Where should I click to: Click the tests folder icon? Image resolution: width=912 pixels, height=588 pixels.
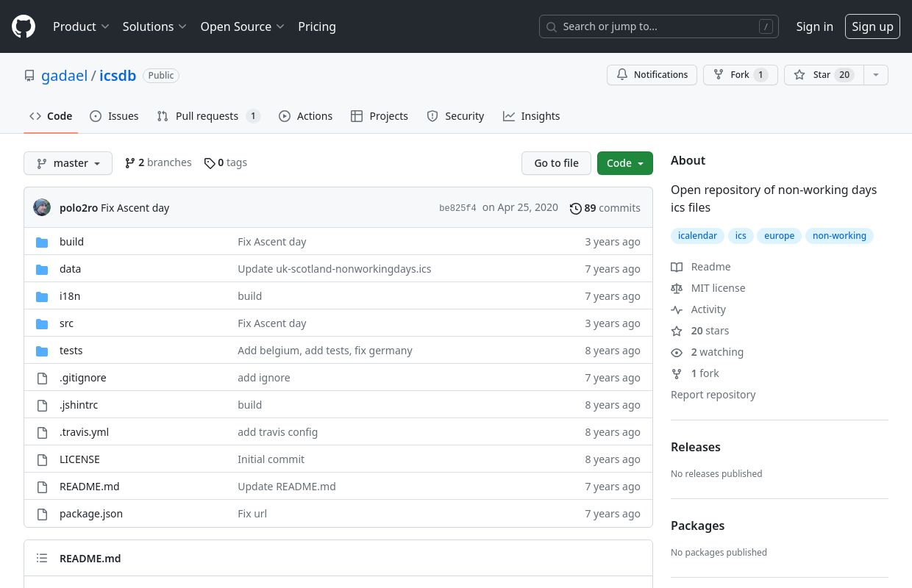(42, 351)
